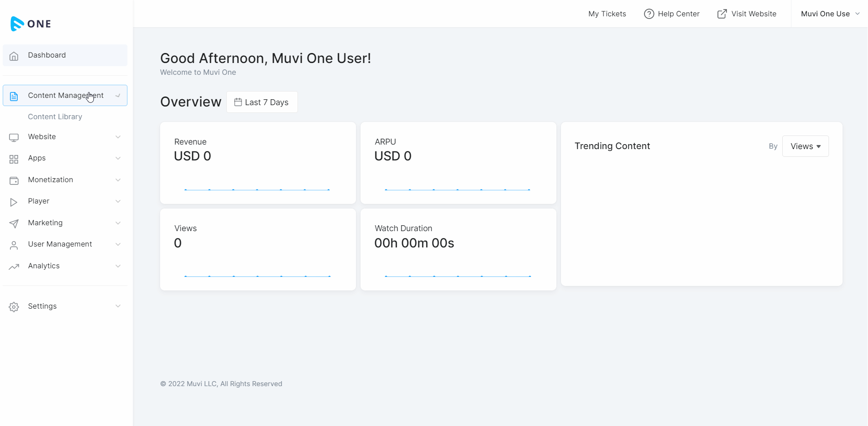Image resolution: width=868 pixels, height=426 pixels.
Task: Select the Website menu item
Action: (x=65, y=137)
